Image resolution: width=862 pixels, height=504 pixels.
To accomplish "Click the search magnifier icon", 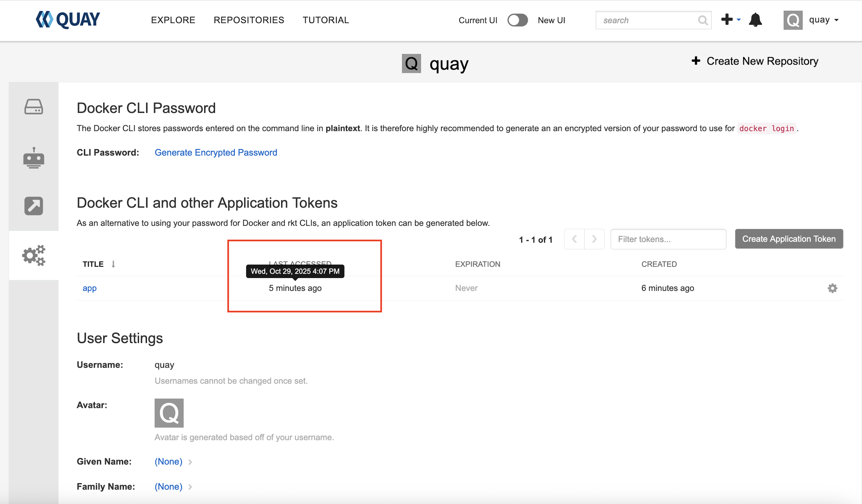I will click(703, 20).
